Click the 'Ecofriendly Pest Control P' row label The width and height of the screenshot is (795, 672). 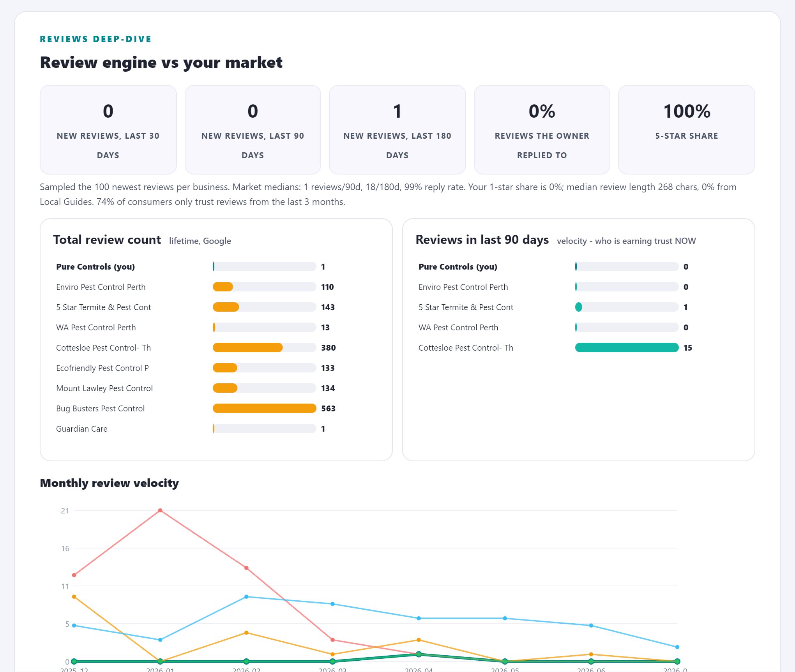click(x=102, y=368)
